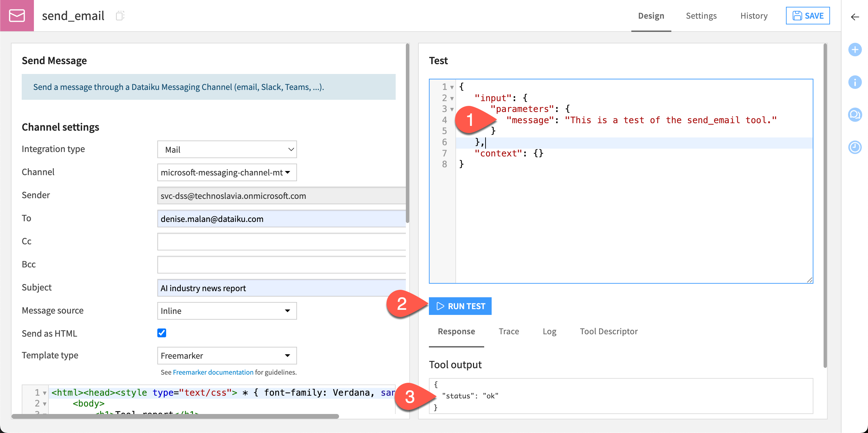Open the Template type Freemarker dropdown
The height and width of the screenshot is (433, 868).
pos(227,356)
